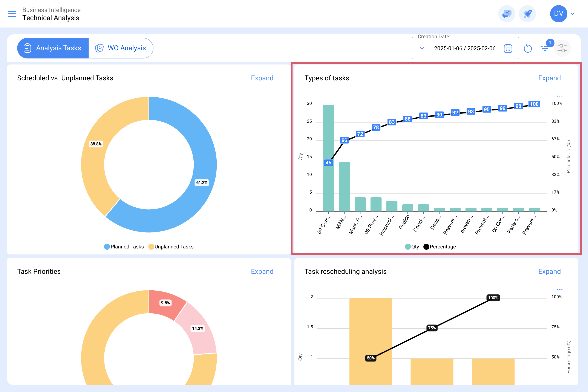Click the 45 percentage data label
The width and height of the screenshot is (588, 392).
[329, 162]
